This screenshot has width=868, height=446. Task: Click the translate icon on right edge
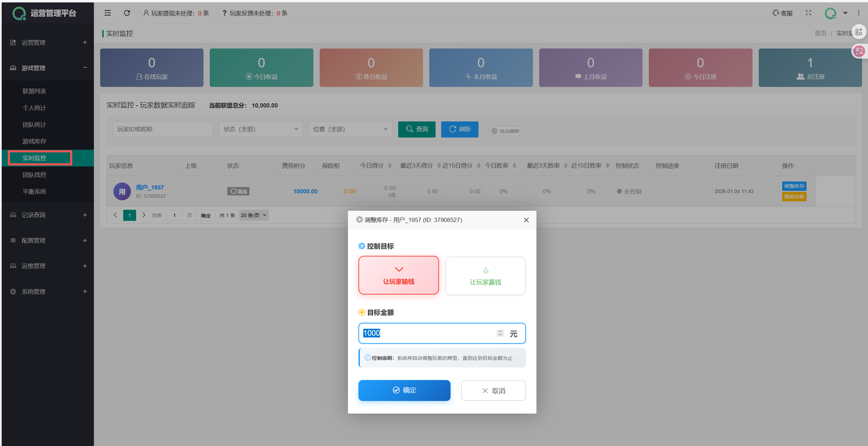859,51
